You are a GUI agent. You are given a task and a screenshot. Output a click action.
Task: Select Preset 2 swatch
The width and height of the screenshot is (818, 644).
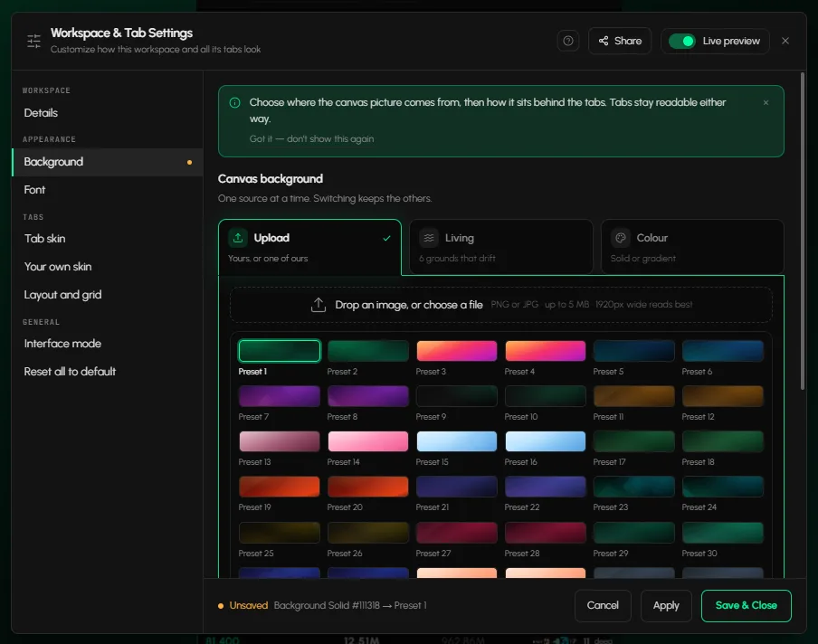(x=368, y=351)
